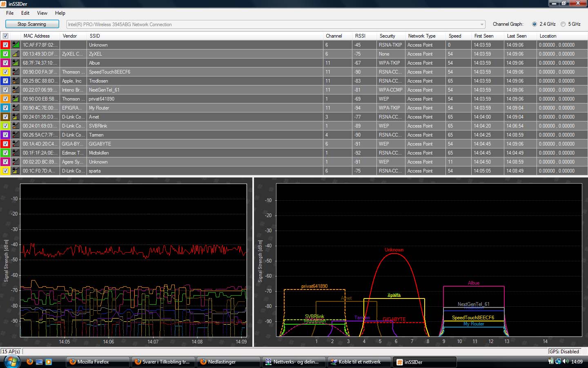The image size is (588, 368).
Task: Click signal strength icon for ZyXEL row
Action: [x=16, y=54]
